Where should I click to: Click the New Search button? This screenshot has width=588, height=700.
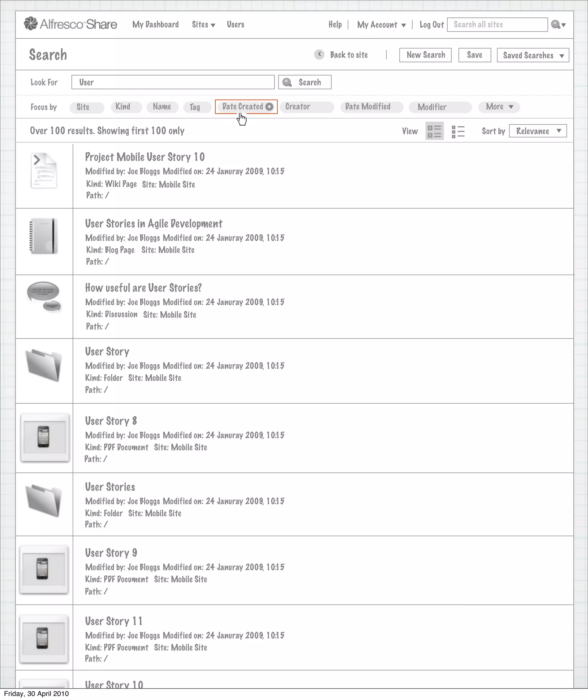[425, 55]
